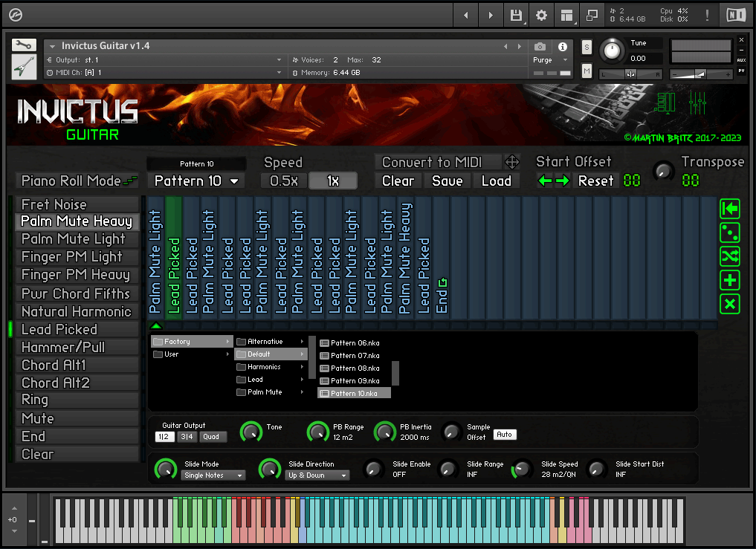This screenshot has height=549, width=756.
Task: Click the green shuffle icon
Action: pyautogui.click(x=730, y=256)
